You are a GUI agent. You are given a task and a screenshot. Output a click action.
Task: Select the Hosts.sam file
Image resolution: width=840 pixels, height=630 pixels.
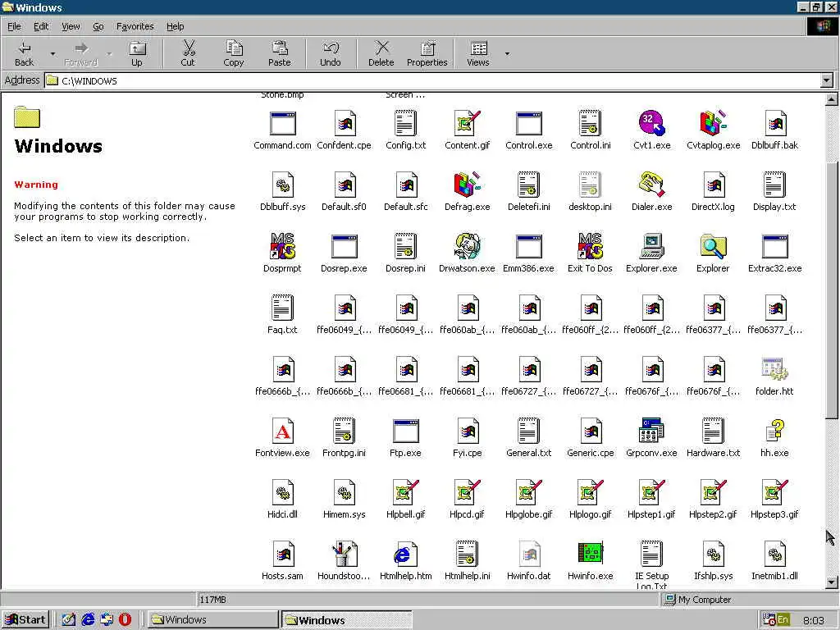(x=282, y=555)
